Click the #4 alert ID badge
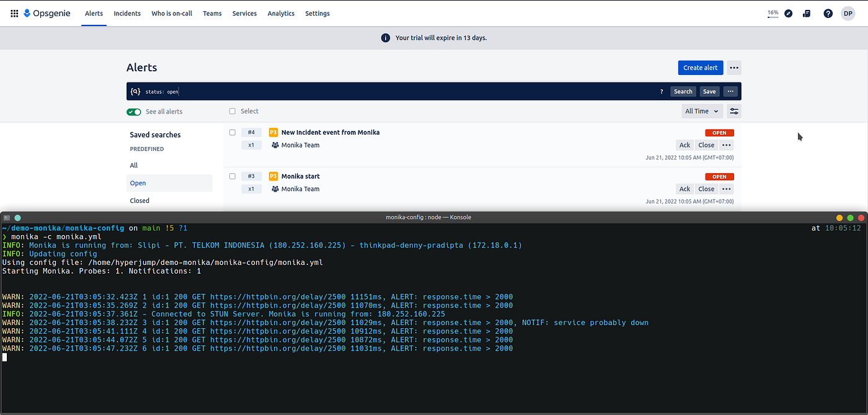Image resolution: width=868 pixels, height=415 pixels. click(251, 132)
